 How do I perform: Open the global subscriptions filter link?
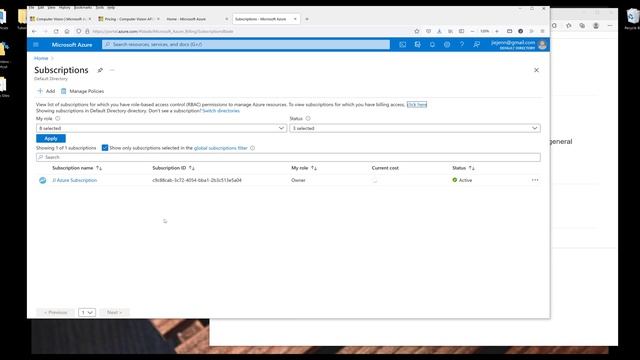[x=220, y=148]
